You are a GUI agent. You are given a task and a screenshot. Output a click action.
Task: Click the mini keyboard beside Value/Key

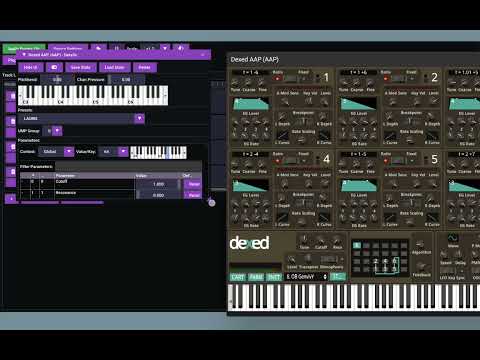(158, 152)
